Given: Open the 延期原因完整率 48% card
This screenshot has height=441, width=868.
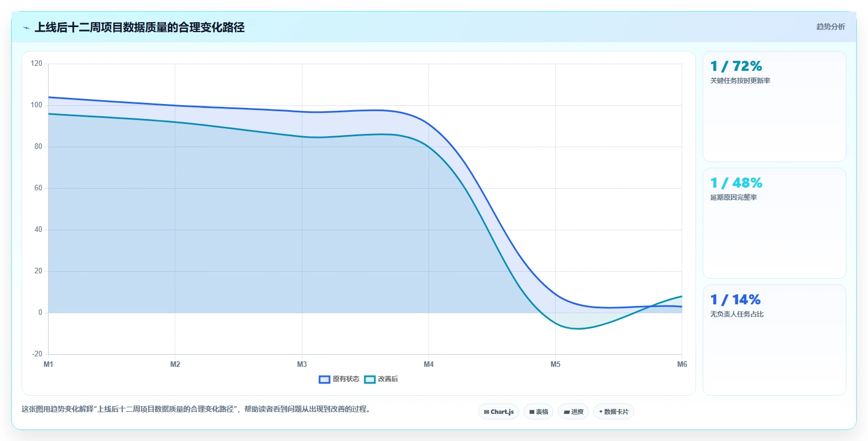Looking at the screenshot, I should click(774, 224).
